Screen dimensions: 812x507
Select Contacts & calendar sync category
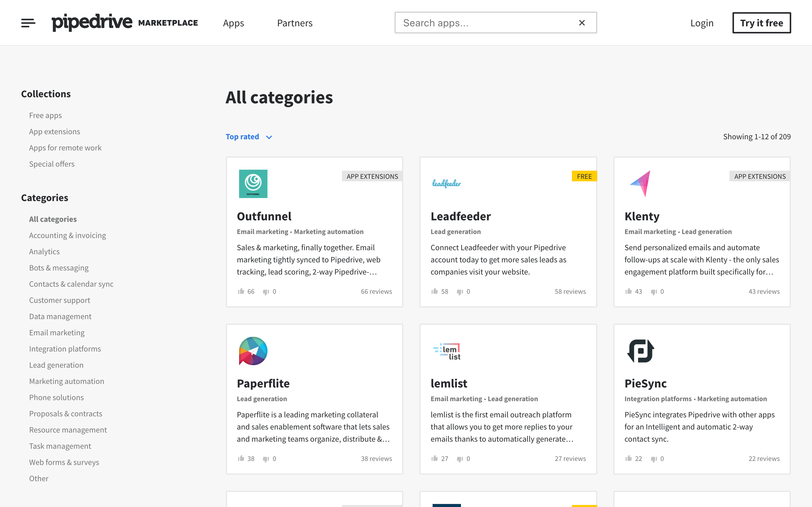click(x=71, y=284)
